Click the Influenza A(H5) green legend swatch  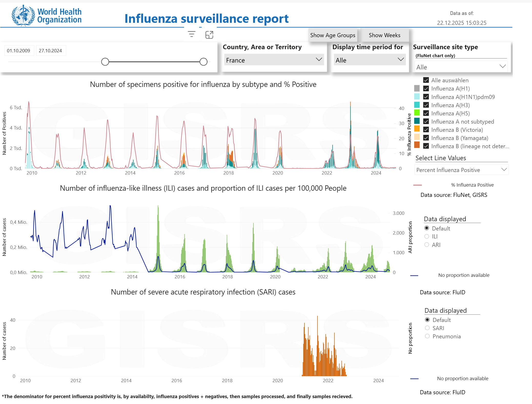tap(417, 113)
